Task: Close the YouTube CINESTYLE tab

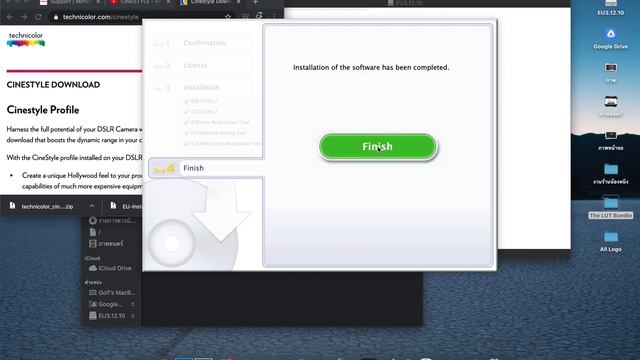Action: click(x=168, y=2)
